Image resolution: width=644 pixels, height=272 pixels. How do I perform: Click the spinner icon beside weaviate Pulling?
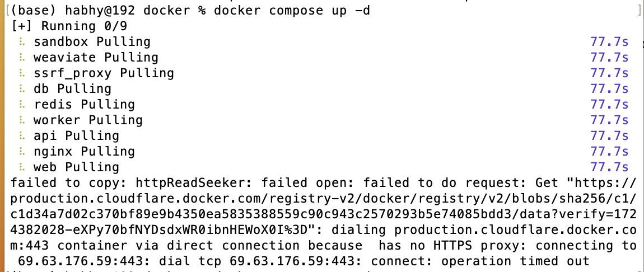[22, 58]
